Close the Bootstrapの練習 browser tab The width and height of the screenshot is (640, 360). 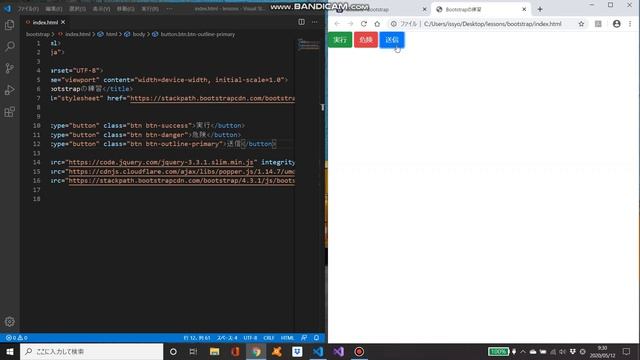coord(524,9)
